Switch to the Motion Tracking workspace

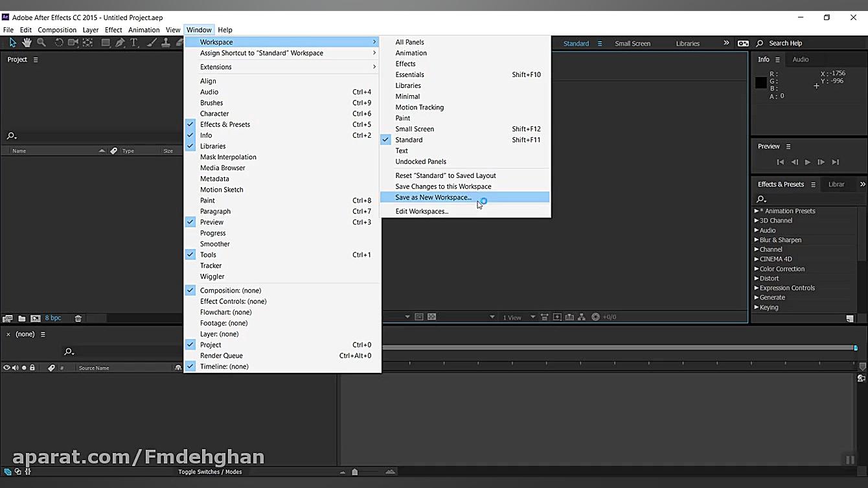pos(419,107)
